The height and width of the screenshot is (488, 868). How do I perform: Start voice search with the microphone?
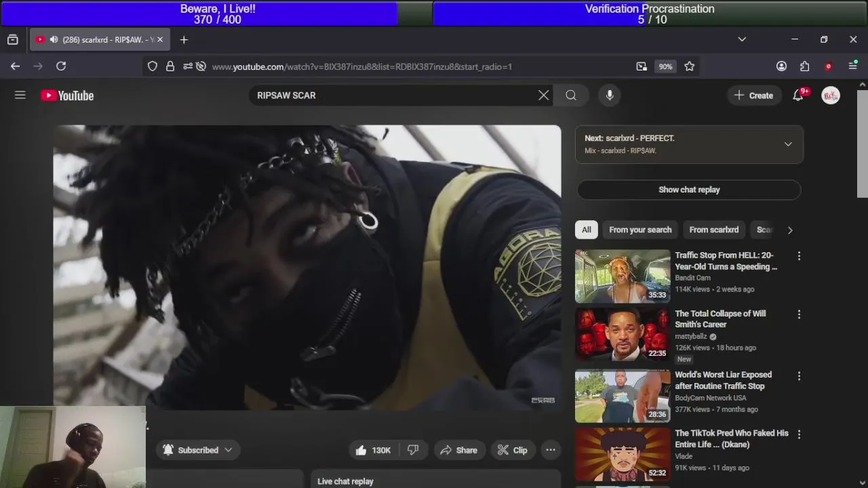[x=610, y=96]
